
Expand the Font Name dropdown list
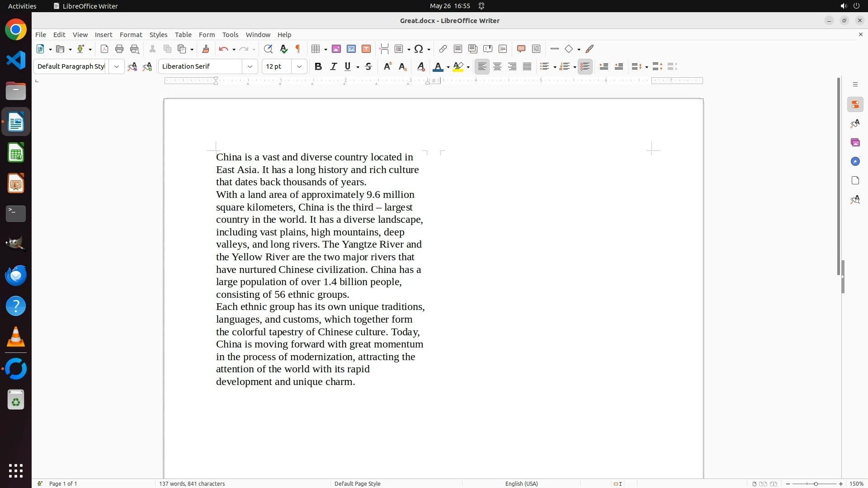(x=250, y=66)
